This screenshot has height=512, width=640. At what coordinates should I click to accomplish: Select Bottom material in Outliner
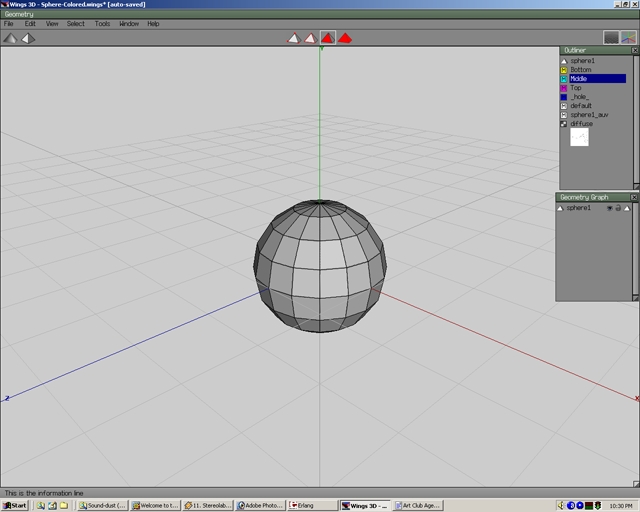click(x=581, y=70)
